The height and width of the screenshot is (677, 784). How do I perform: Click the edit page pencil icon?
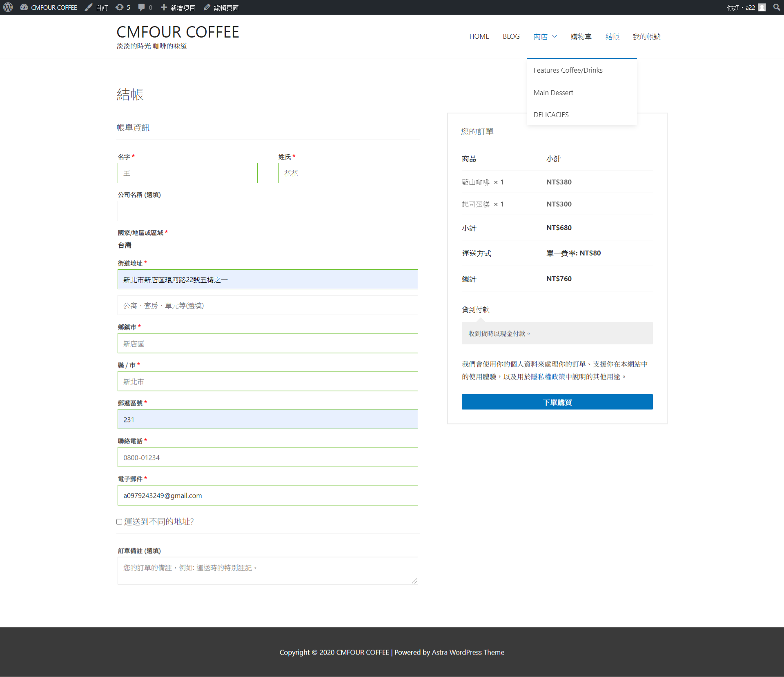pyautogui.click(x=207, y=7)
